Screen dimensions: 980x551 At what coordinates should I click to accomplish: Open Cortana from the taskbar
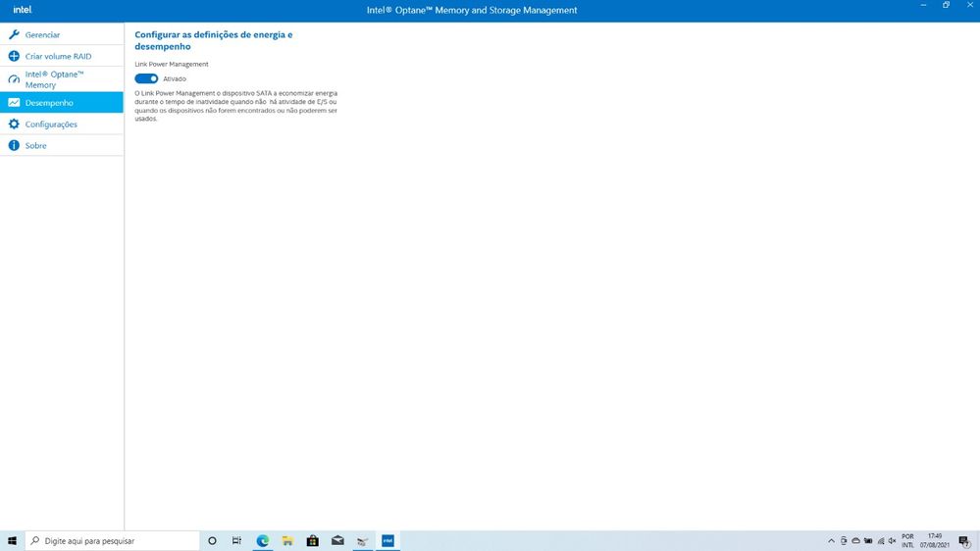[x=212, y=541]
